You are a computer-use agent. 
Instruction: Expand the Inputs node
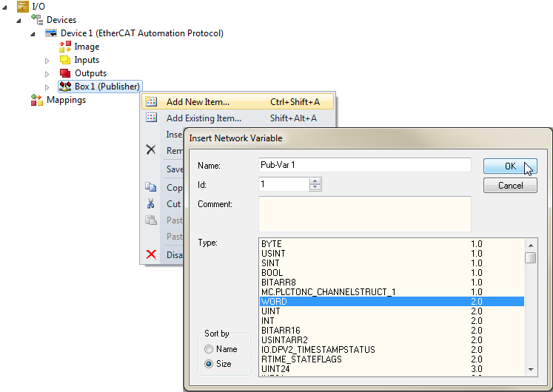click(x=47, y=61)
